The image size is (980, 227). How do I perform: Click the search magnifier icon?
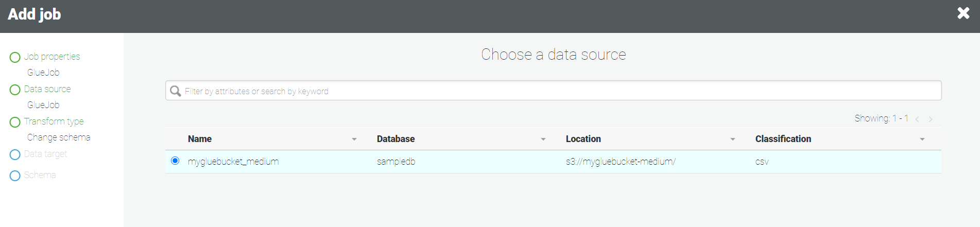click(x=176, y=91)
